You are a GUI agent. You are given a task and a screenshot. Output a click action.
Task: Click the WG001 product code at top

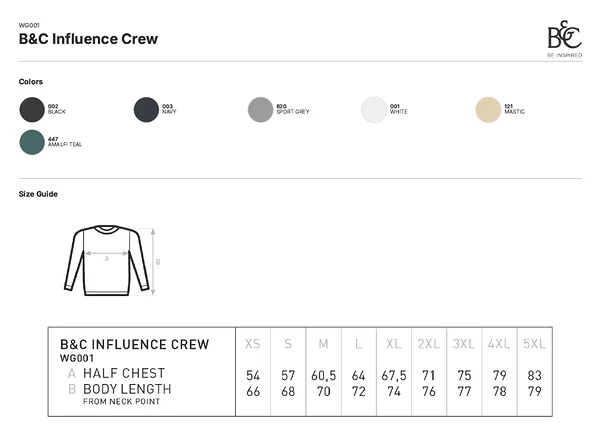pyautogui.click(x=29, y=25)
